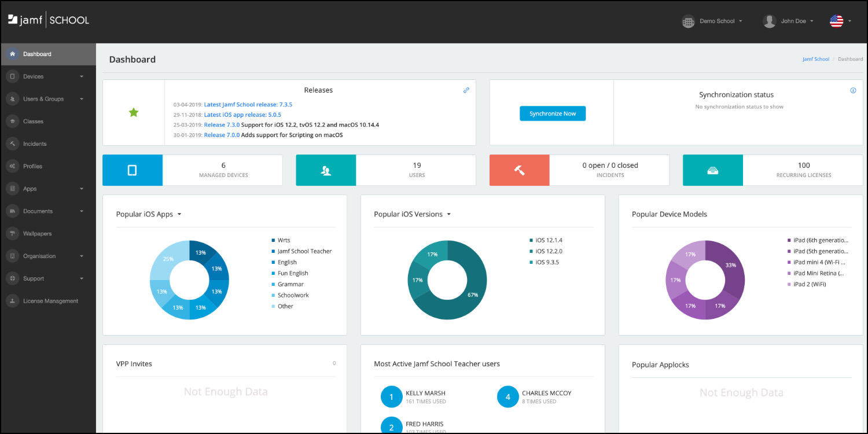Click the Recurring Licenses icon tile

pos(713,170)
